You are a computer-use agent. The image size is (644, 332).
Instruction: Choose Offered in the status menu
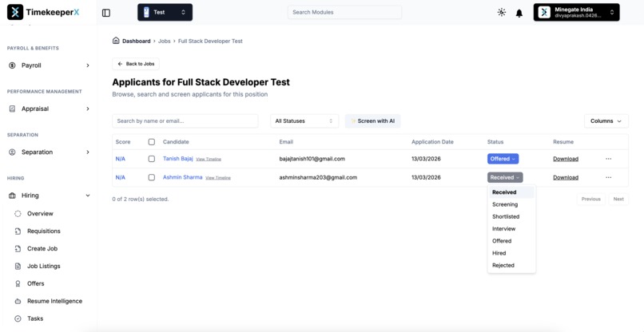[511, 241]
